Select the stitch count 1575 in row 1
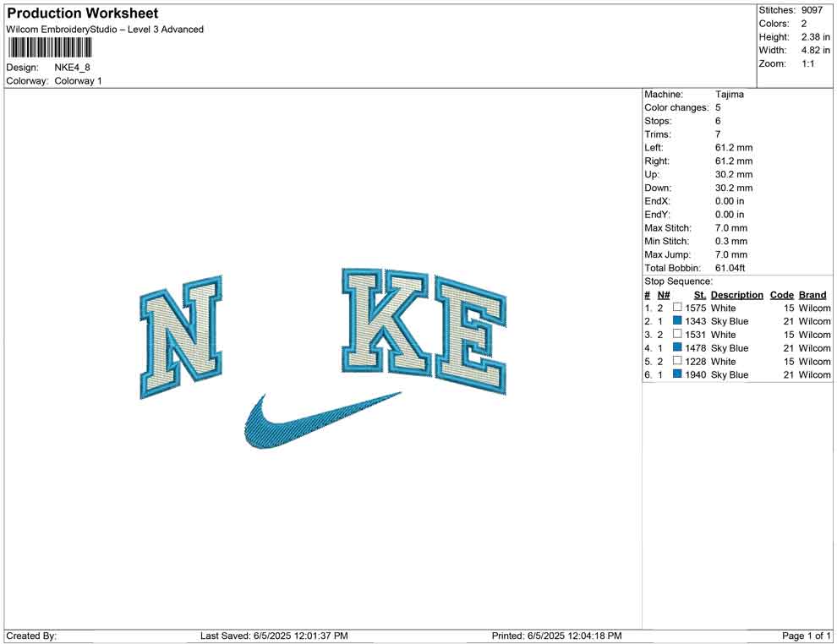The height and width of the screenshot is (644, 837). tap(696, 308)
